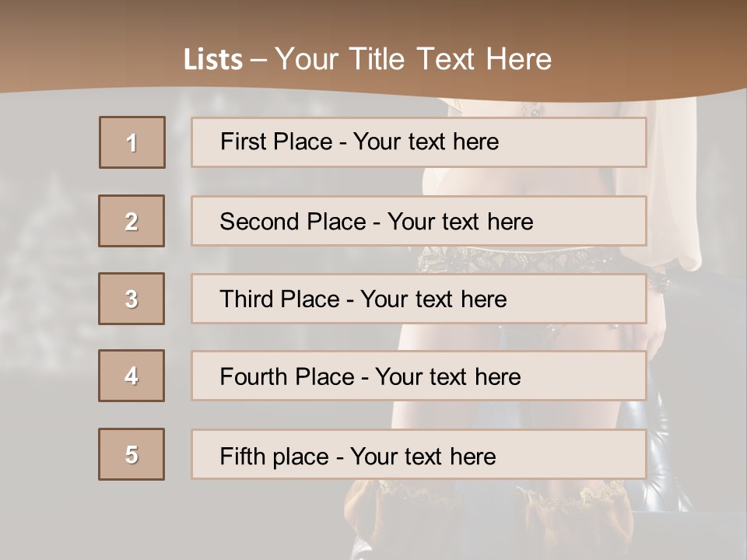
Task: Select the number 4 box
Action: tap(132, 376)
